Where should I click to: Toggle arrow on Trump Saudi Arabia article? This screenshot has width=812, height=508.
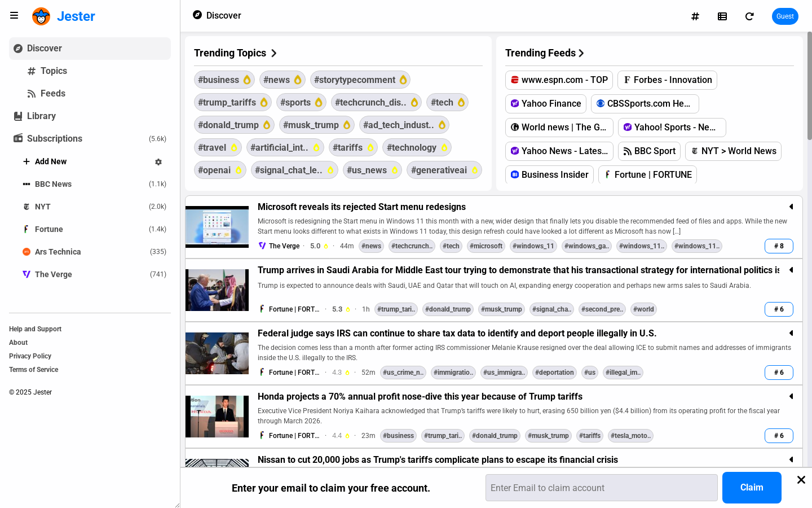(x=791, y=270)
